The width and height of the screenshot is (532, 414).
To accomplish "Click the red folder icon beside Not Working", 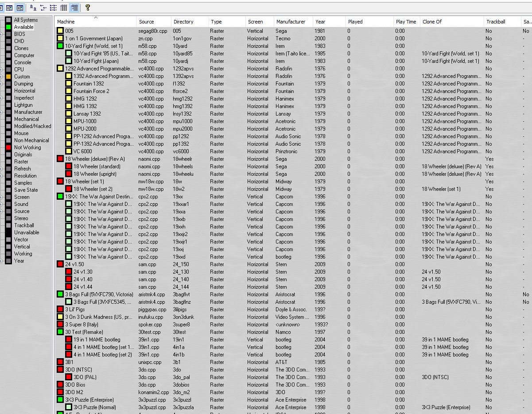I will pos(8,147).
